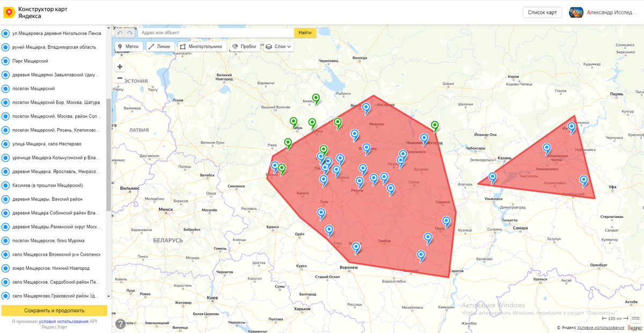Click icon beside село Мещерское Вяземский р-н
The width and height of the screenshot is (644, 333).
coord(6,254)
